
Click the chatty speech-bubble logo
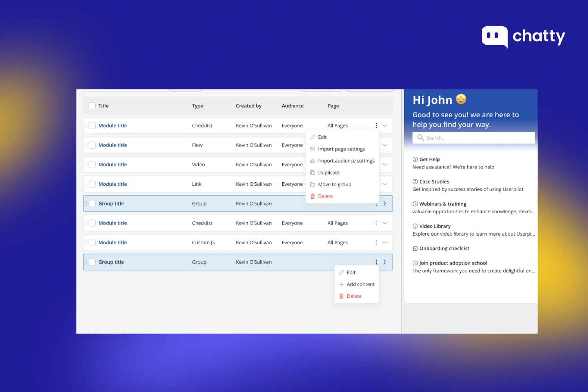point(495,37)
